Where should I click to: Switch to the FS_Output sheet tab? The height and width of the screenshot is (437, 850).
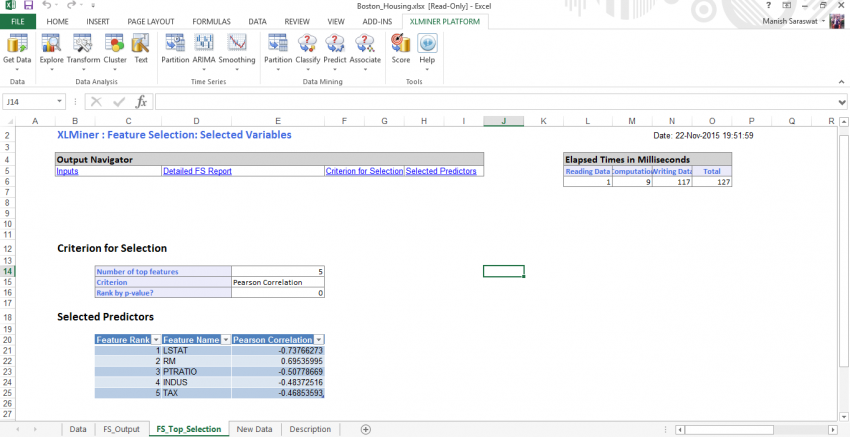121,429
